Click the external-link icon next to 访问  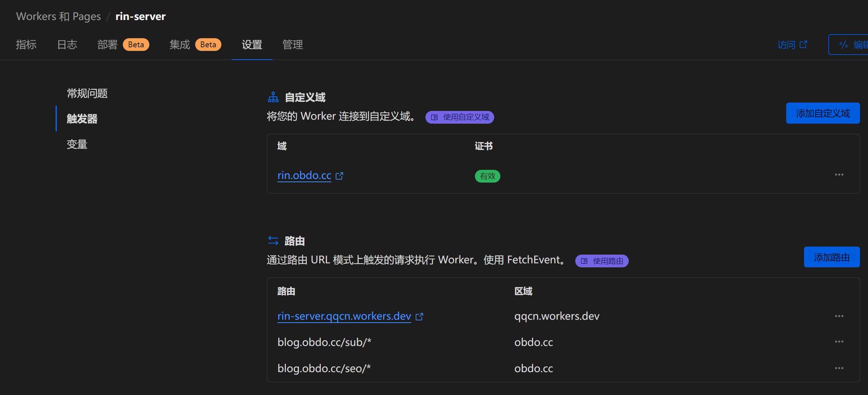pos(804,44)
